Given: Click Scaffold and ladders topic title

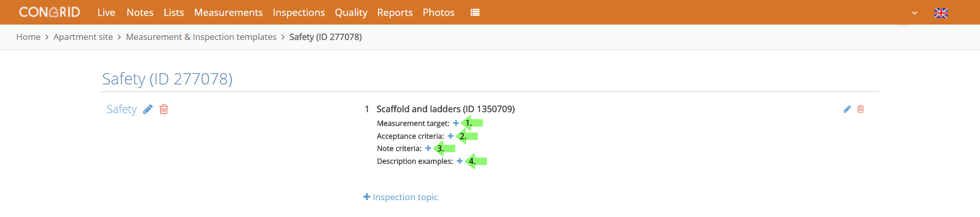Looking at the screenshot, I should click(446, 109).
